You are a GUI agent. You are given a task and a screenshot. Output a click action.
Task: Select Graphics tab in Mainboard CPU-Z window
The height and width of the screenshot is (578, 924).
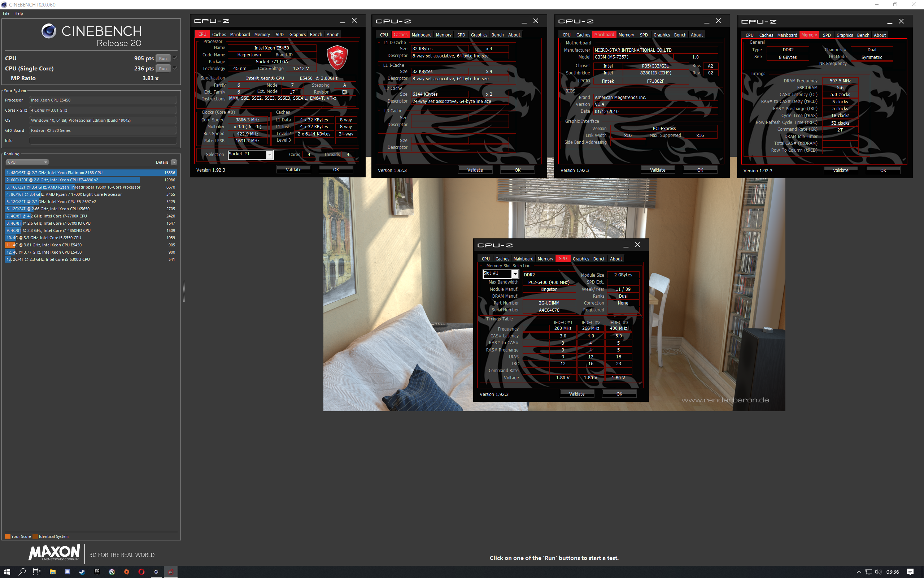(662, 35)
